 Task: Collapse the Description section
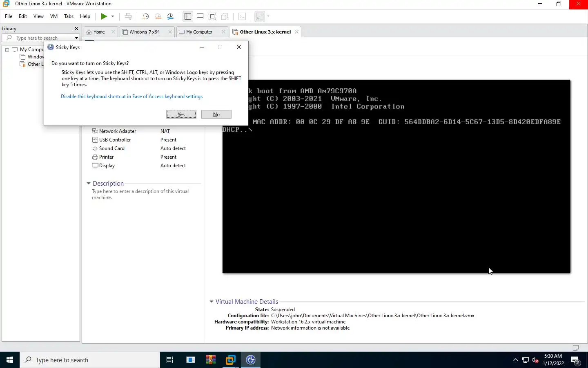pyautogui.click(x=89, y=184)
